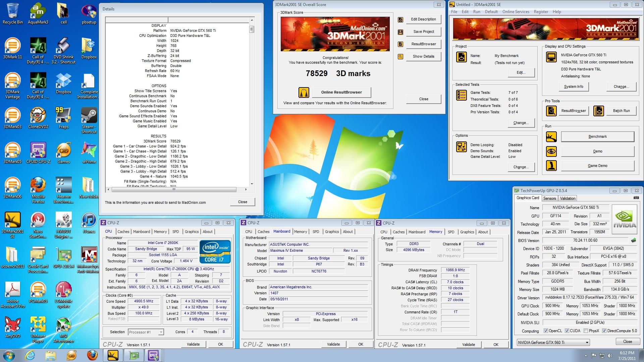Click the Details horizontal scrollbar thumb
The width and height of the screenshot is (644, 362).
tap(174, 189)
